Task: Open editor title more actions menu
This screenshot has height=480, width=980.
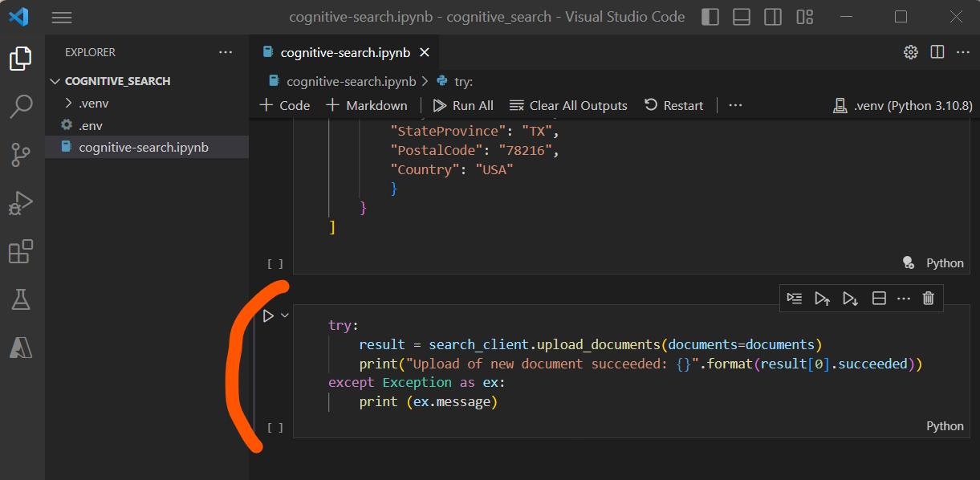Action: click(x=962, y=52)
